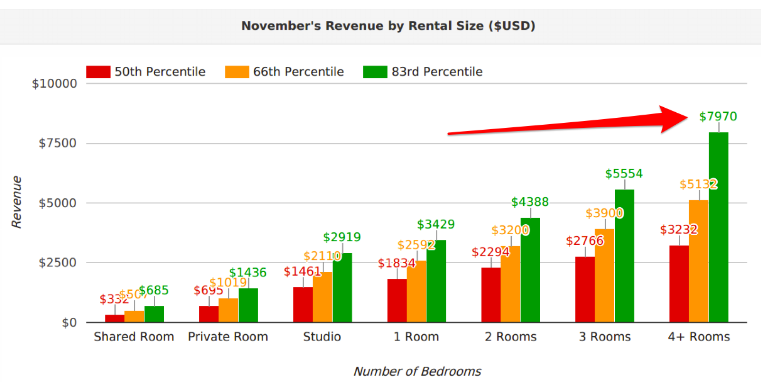
Task: Toggle the 83rd Percentile legend entry
Action: point(423,72)
